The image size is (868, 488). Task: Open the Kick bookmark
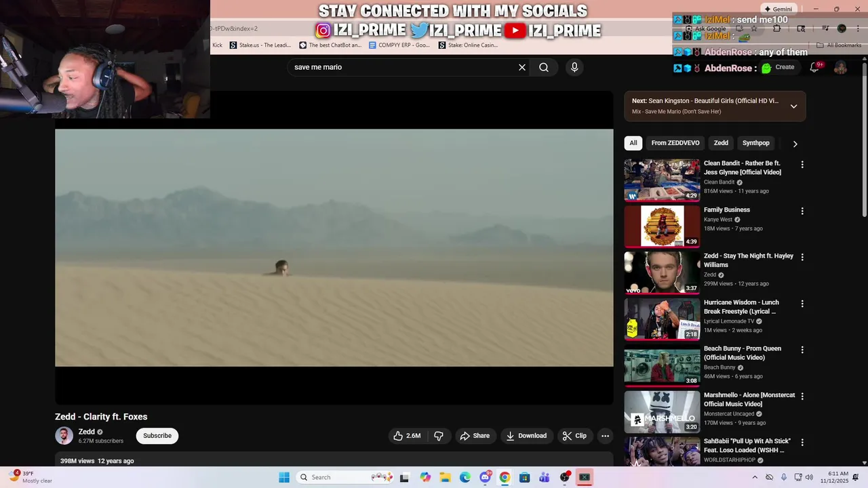click(217, 45)
